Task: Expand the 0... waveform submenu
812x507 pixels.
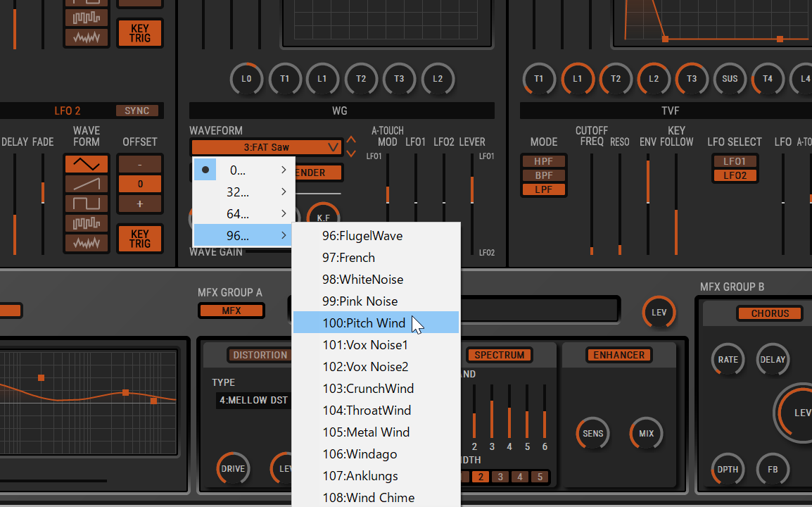Action: click(x=244, y=170)
